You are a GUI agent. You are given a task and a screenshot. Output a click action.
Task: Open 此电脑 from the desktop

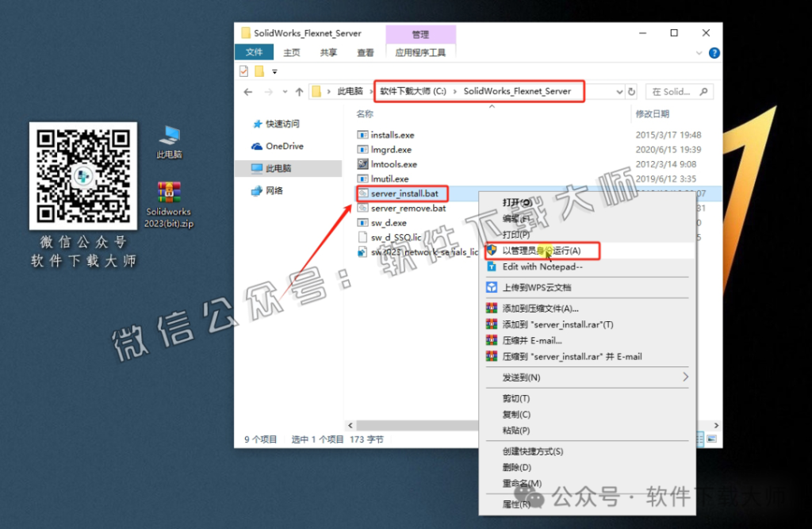[x=168, y=133]
